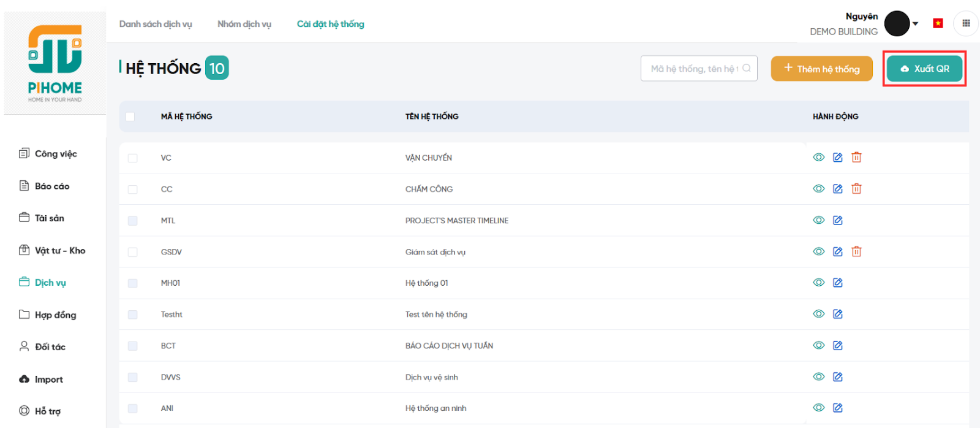Focus the system code search field
980x428 pixels.
[x=693, y=69]
